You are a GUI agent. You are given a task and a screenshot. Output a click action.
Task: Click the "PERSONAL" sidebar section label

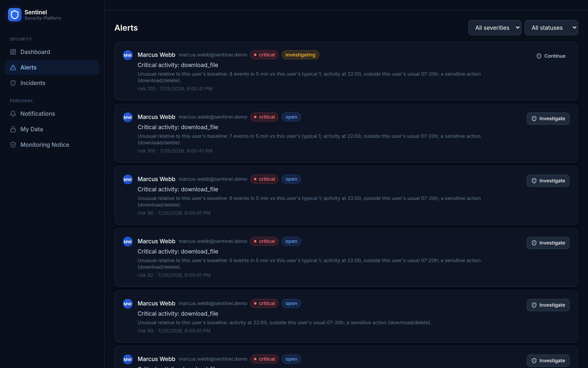pos(21,101)
